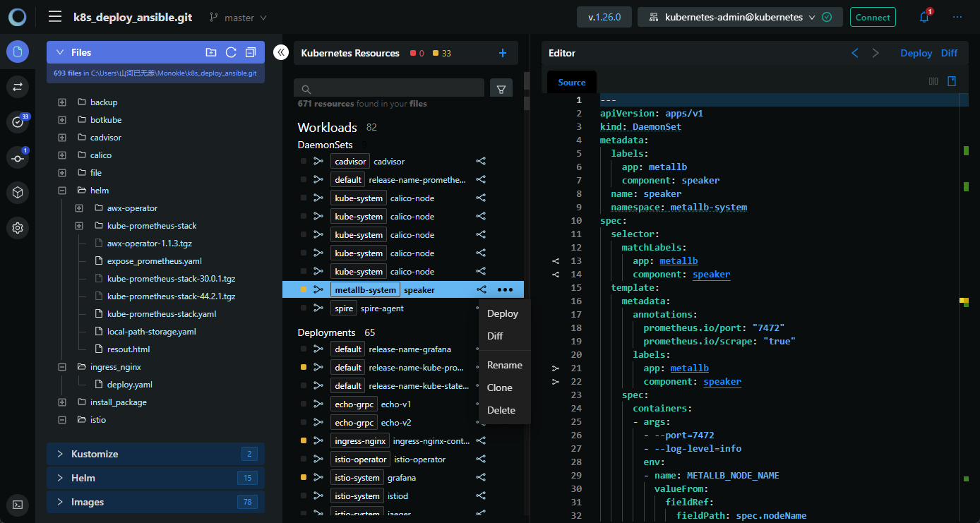This screenshot has width=980, height=523.
Task: Open the compare sidebar icon
Action: pyautogui.click(x=18, y=87)
